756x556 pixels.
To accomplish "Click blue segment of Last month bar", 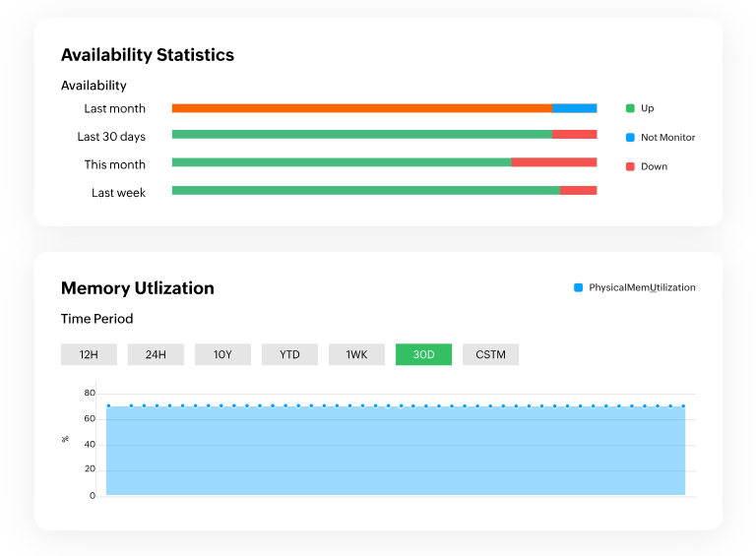I will pos(574,108).
